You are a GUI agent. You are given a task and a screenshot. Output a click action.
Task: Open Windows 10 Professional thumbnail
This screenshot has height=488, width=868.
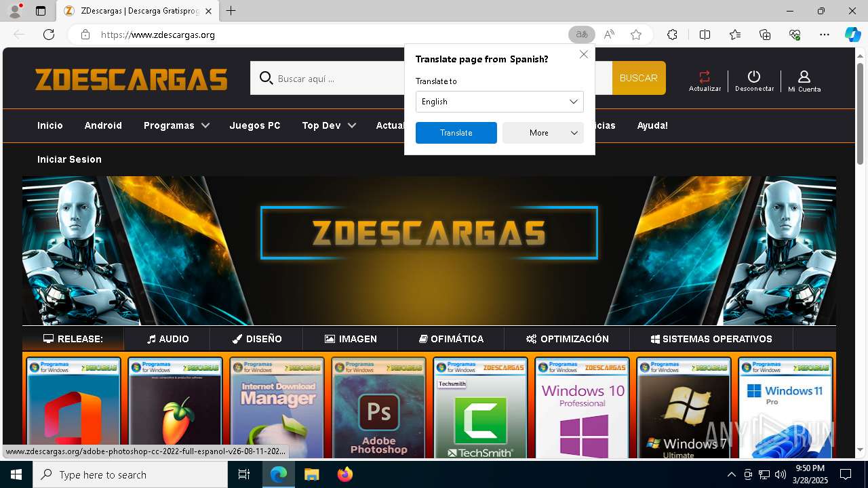click(582, 408)
